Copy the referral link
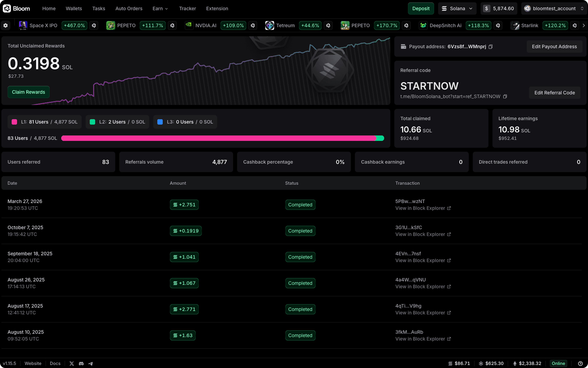The height and width of the screenshot is (368, 588). [505, 96]
